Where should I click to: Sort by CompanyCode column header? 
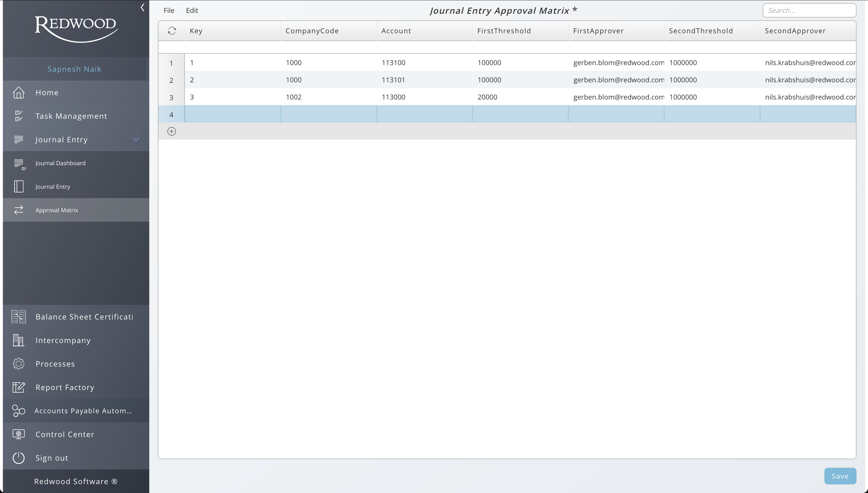(x=329, y=31)
